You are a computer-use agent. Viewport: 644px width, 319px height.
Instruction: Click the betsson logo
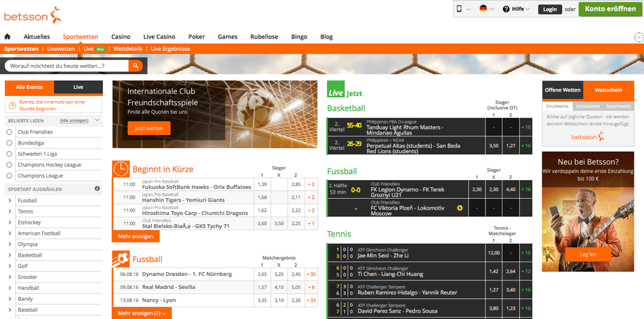[33, 15]
